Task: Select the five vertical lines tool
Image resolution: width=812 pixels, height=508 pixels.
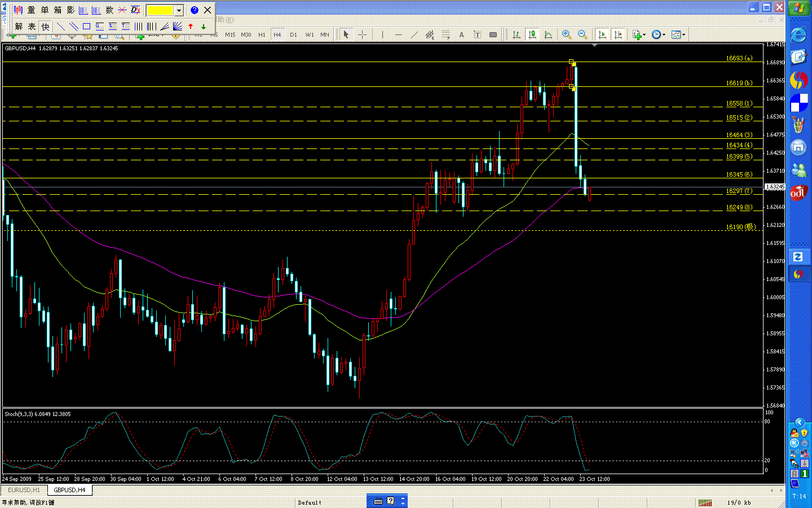Action: pyautogui.click(x=151, y=27)
